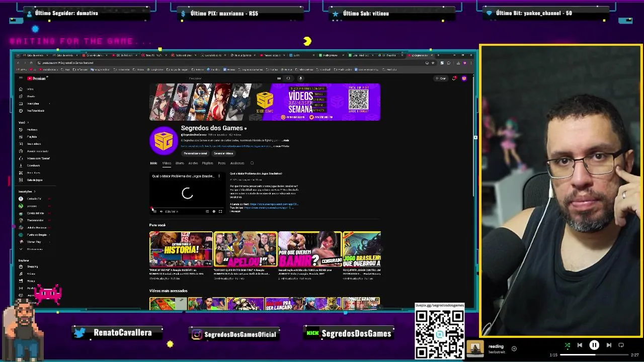Go to the YouTube Premium logo home
Image resolution: width=644 pixels, height=362 pixels.
pos(36,78)
